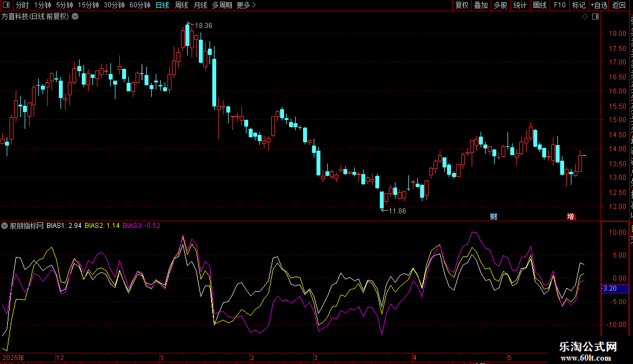Click the 财 financial report marker
The width and height of the screenshot is (633, 364).
tap(494, 217)
